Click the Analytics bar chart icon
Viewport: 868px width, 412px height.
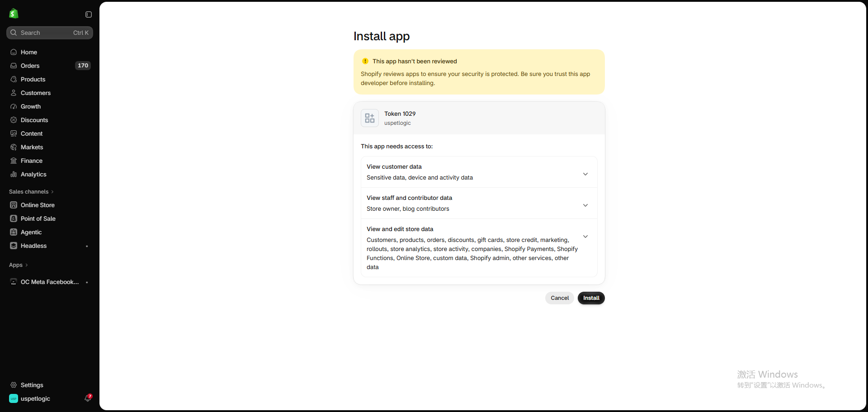point(14,174)
